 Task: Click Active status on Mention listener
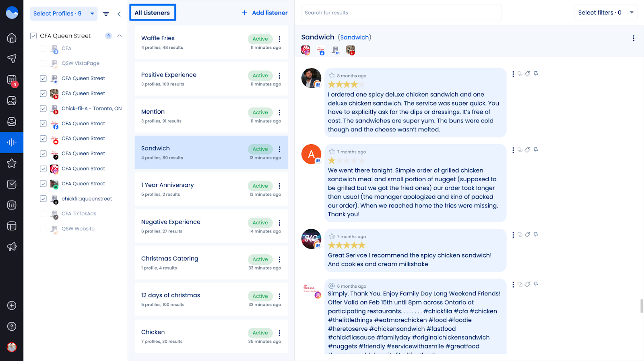(x=260, y=112)
